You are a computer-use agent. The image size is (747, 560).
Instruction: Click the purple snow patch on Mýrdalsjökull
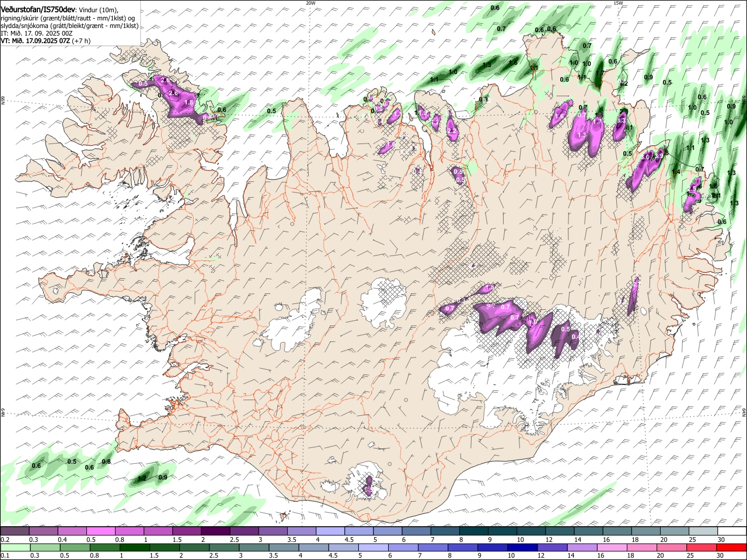(368, 485)
